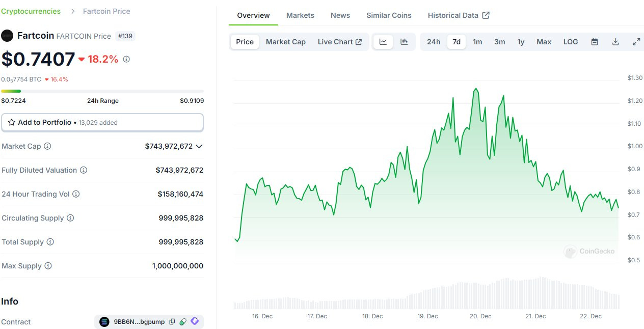
Task: Select Price chart toggle
Action: [x=245, y=42]
